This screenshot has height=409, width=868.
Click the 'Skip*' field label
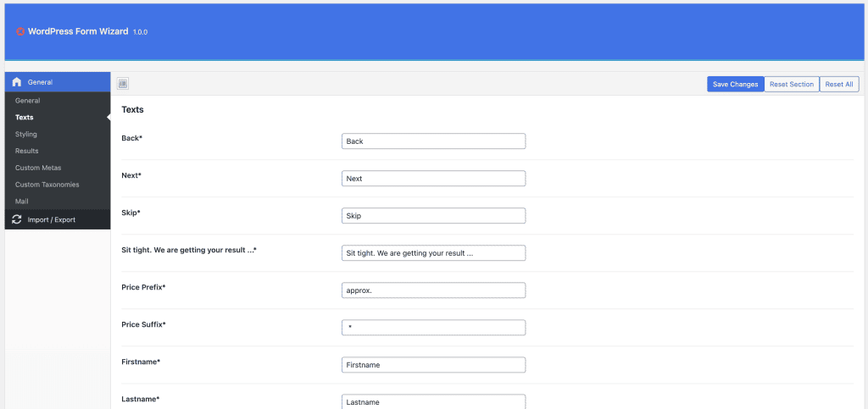click(131, 213)
